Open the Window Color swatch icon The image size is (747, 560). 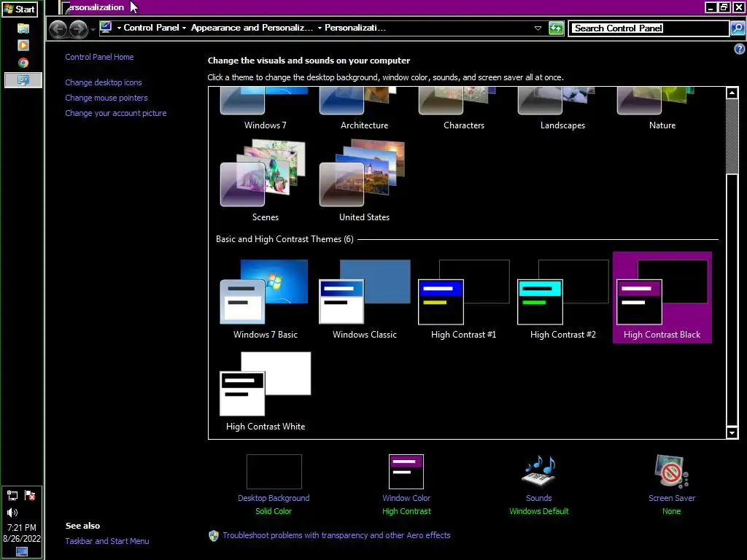(406, 472)
